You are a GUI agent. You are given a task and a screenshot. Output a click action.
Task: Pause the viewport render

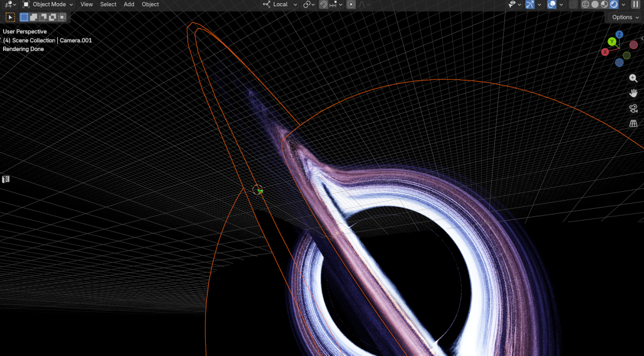click(636, 4)
